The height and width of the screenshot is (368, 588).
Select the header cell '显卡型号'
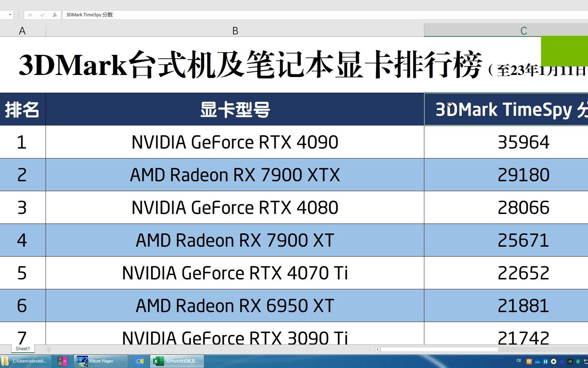tap(235, 109)
